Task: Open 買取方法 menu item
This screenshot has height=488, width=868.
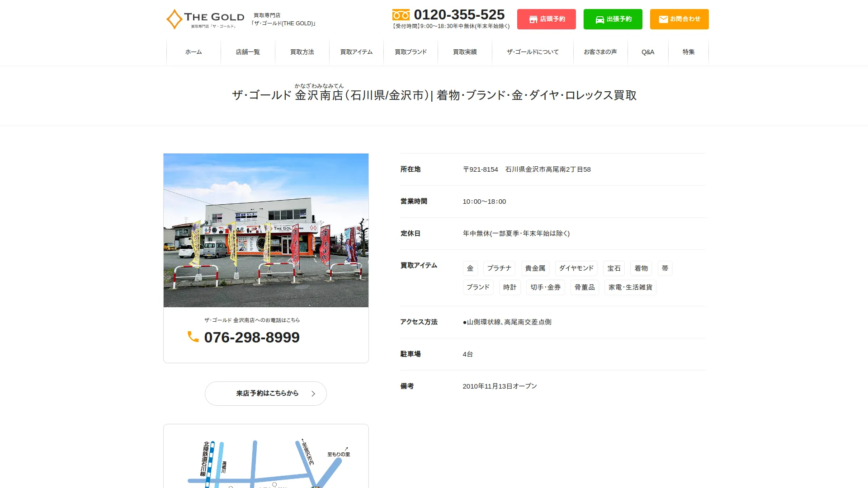Action: (x=302, y=52)
